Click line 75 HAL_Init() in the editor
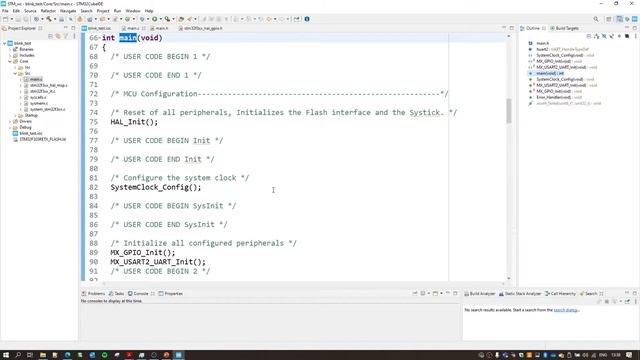Screen dimensions: 640x360 (134, 122)
